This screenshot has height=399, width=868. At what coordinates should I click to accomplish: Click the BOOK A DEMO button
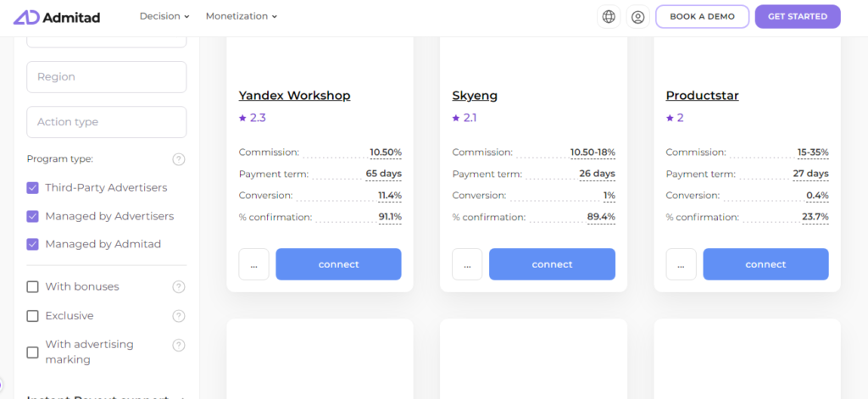pos(702,17)
